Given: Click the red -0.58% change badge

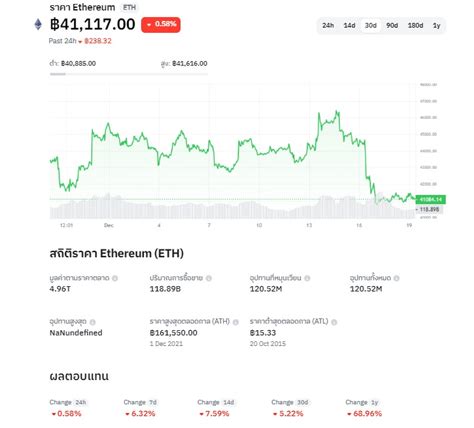Looking at the screenshot, I should pyautogui.click(x=161, y=25).
